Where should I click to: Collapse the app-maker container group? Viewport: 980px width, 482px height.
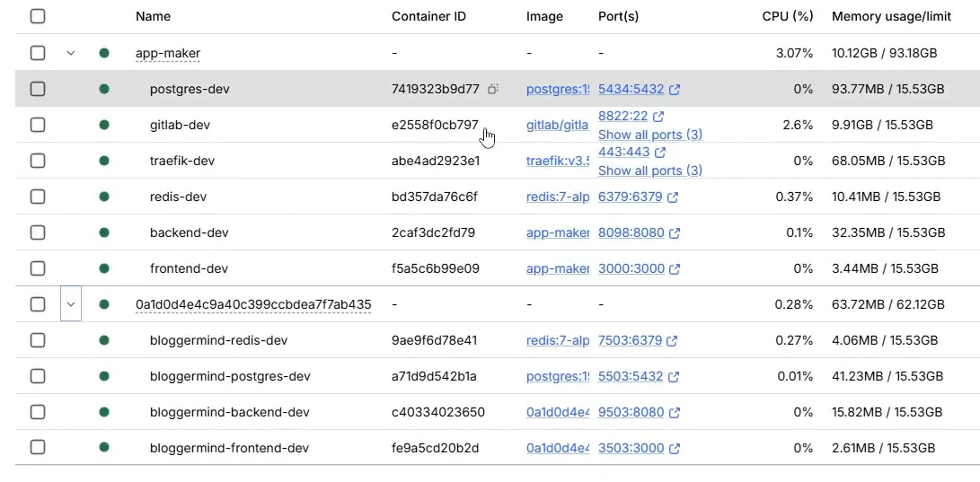click(x=71, y=53)
